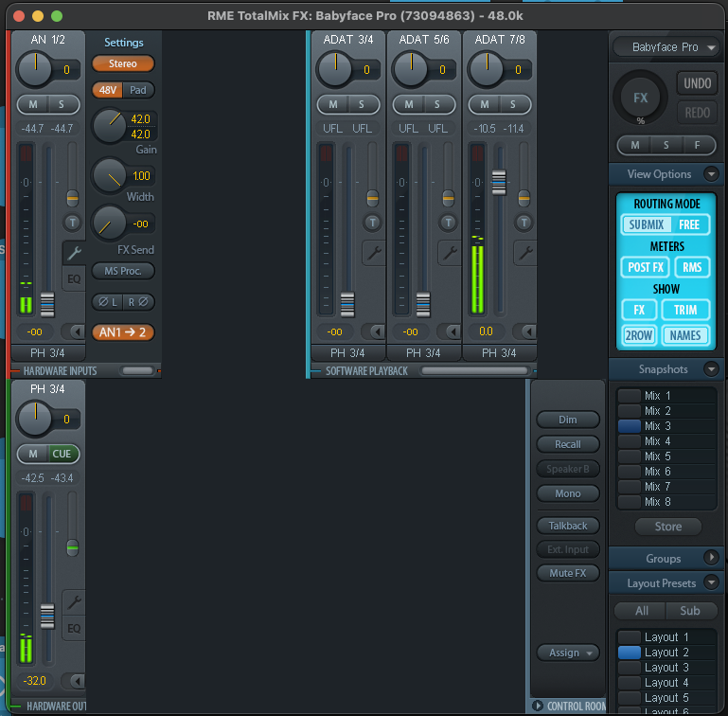Toggle Trim (T) on ADAT 5/6 channel
This screenshot has width=728, height=716.
click(x=448, y=223)
